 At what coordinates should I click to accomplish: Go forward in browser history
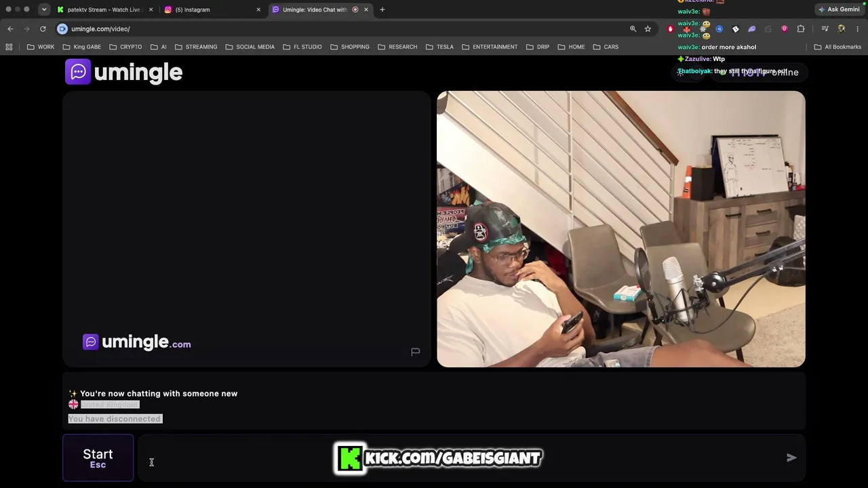26,28
